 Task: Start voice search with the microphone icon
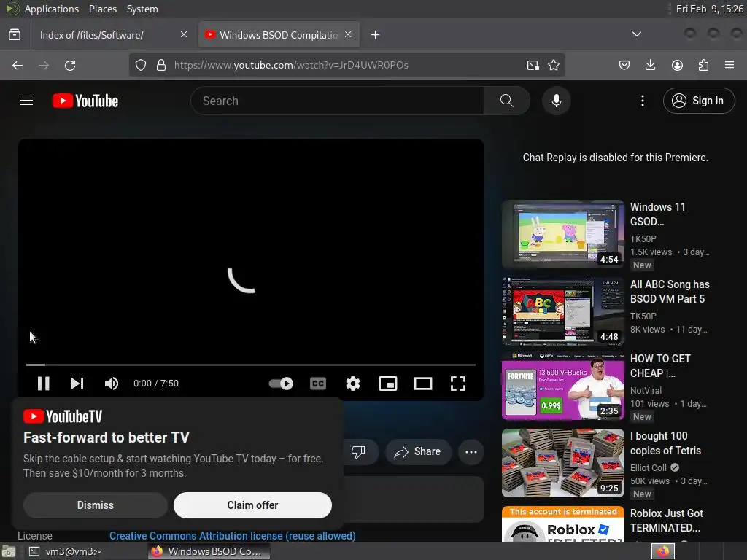pos(556,101)
